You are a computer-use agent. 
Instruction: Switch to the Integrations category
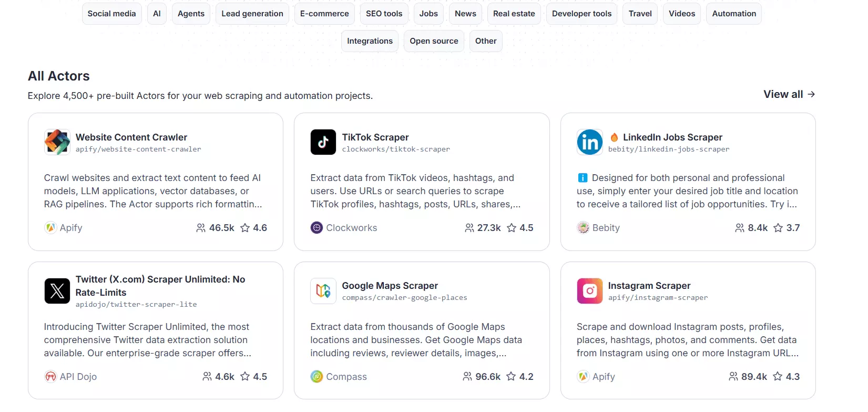tap(370, 41)
